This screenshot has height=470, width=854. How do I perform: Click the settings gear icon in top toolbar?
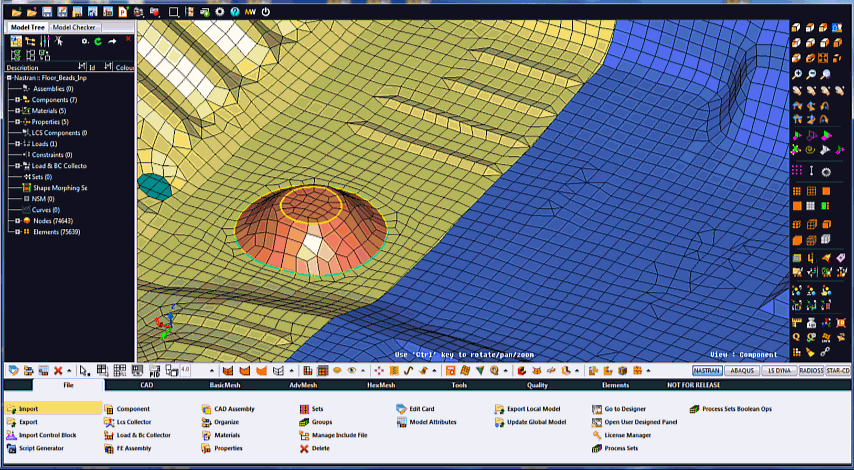tap(220, 12)
